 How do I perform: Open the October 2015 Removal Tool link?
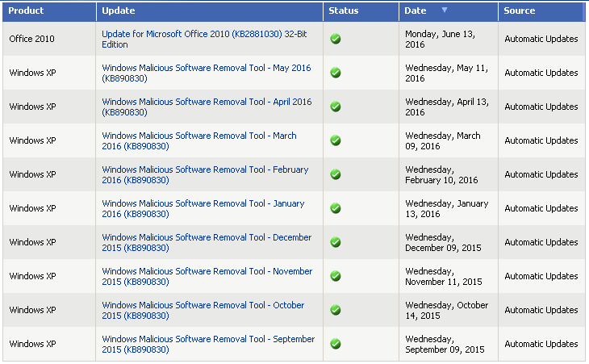click(203, 310)
